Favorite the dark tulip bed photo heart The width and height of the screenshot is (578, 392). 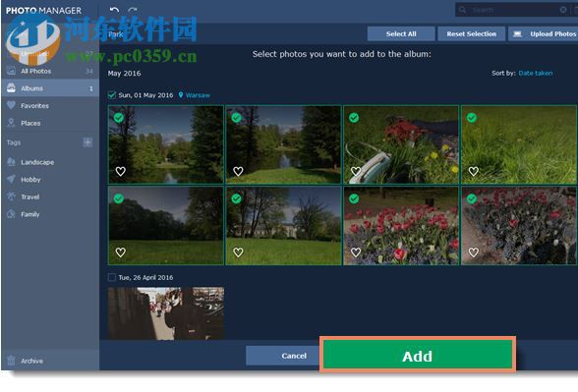474,252
